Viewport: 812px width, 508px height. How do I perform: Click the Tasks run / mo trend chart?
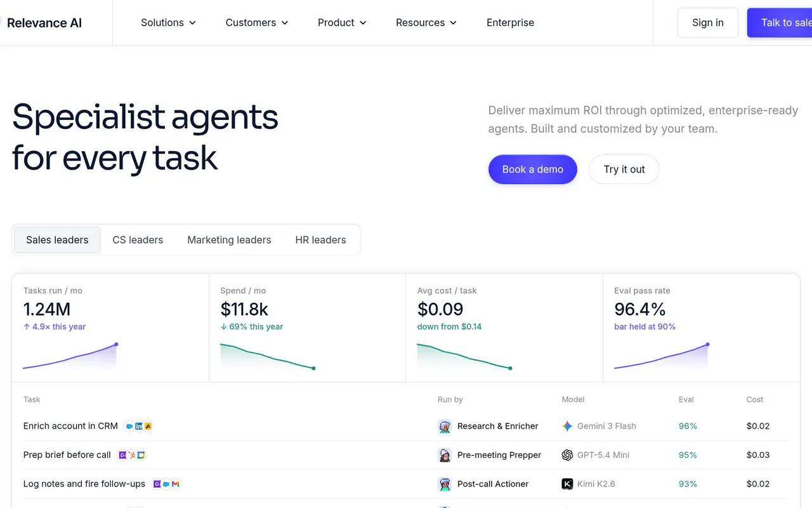tap(70, 356)
